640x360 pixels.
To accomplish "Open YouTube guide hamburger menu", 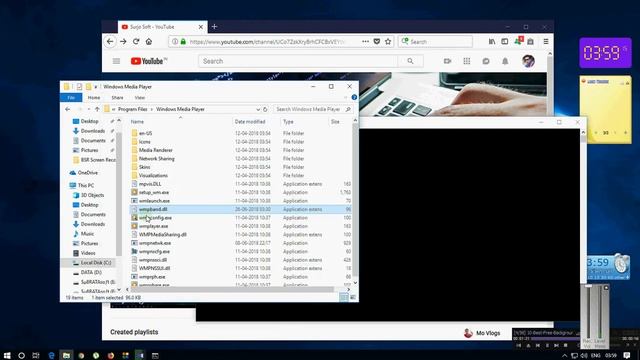I will pyautogui.click(x=116, y=61).
